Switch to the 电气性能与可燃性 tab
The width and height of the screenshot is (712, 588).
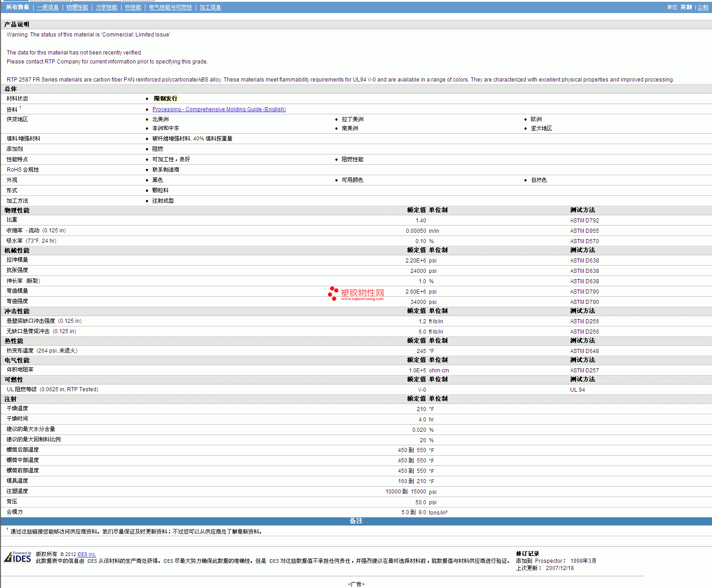[x=170, y=7]
